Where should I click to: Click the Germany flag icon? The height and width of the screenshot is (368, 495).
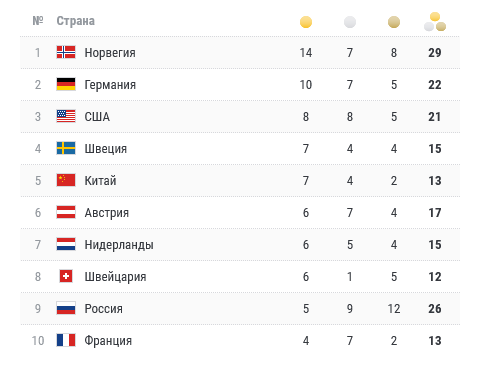point(66,84)
